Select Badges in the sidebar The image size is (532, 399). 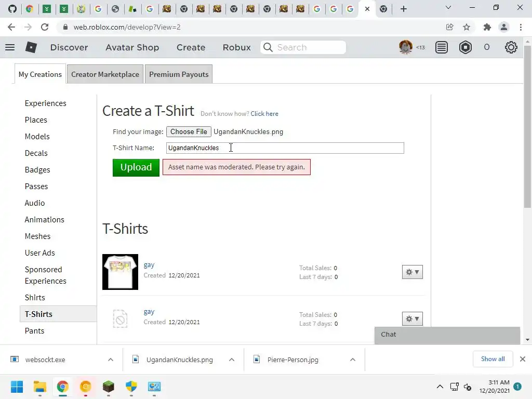[x=37, y=170]
